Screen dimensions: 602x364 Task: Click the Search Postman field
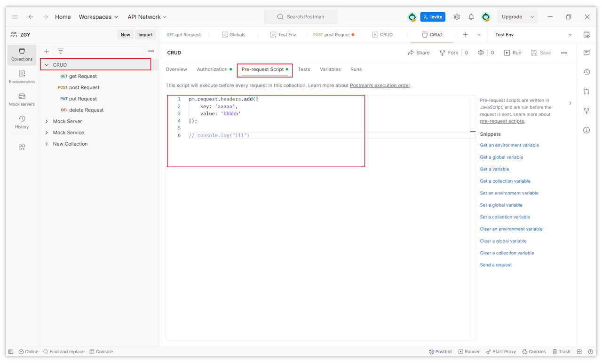click(x=301, y=17)
